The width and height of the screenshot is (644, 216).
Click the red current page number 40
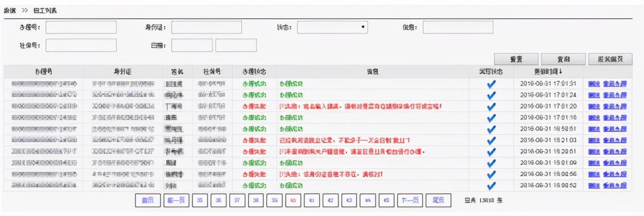pos(293,201)
